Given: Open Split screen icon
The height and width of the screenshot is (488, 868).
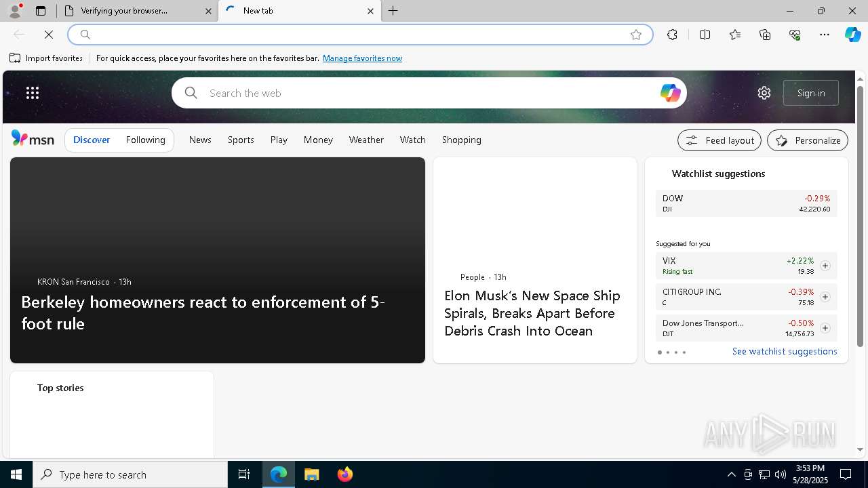Looking at the screenshot, I should click(705, 35).
